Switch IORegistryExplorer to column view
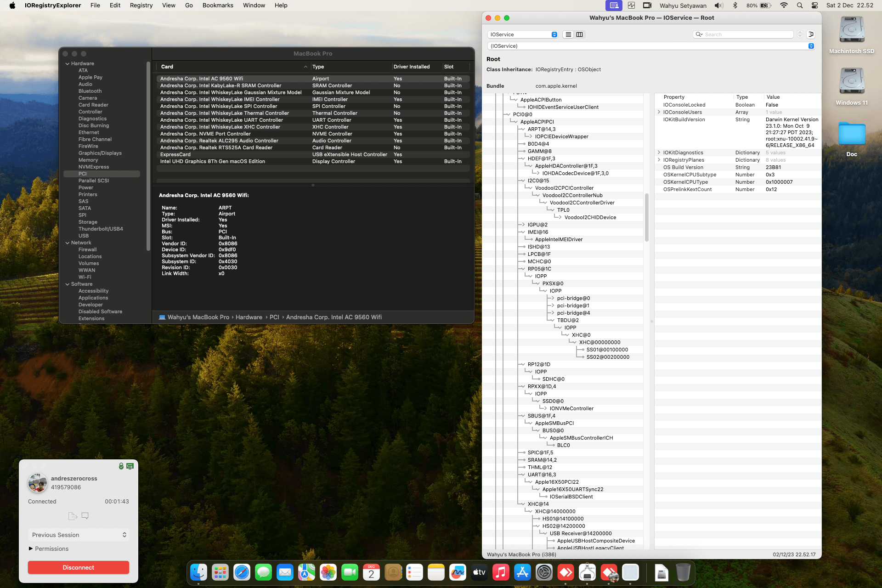The width and height of the screenshot is (882, 588). point(580,34)
